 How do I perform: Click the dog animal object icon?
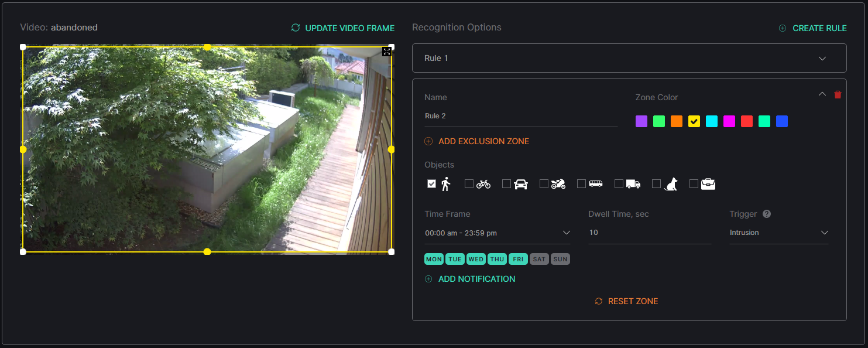671,184
